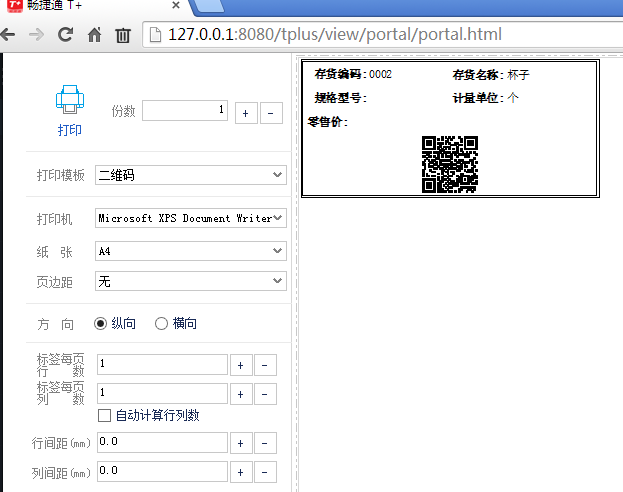This screenshot has height=492, width=623.
Task: Expand the 纸张 paper size dropdown
Action: [191, 250]
